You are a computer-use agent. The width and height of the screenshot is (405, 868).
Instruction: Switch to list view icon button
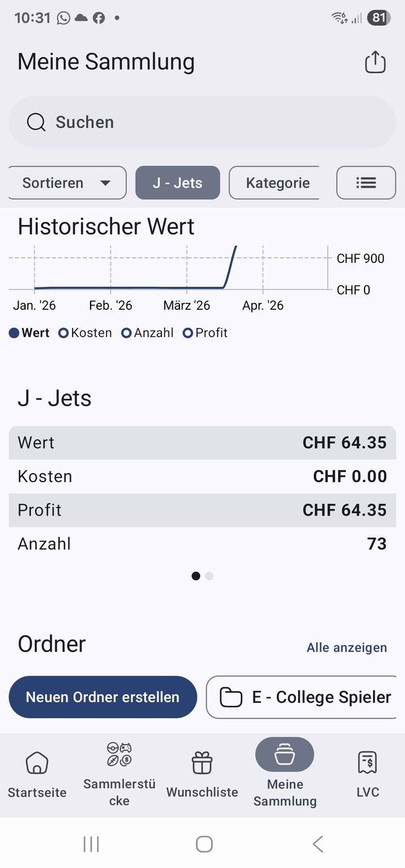(366, 183)
